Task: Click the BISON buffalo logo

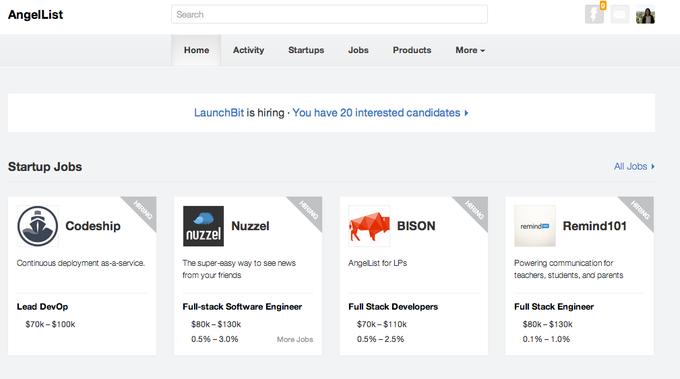Action: tap(369, 226)
